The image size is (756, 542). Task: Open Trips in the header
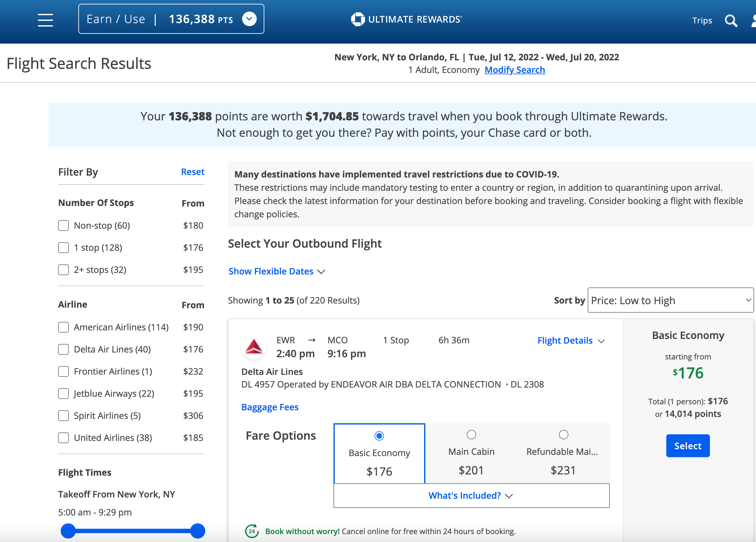click(702, 20)
